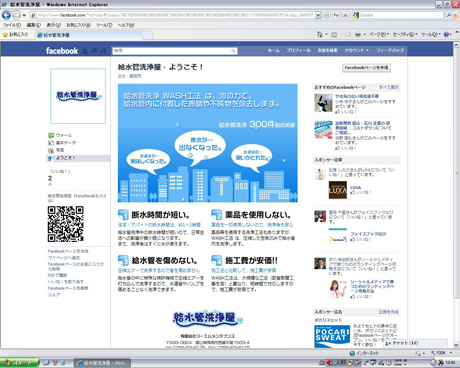The image size is (460, 368).
Task: Open the 表示 menu
Action: [x=53, y=25]
